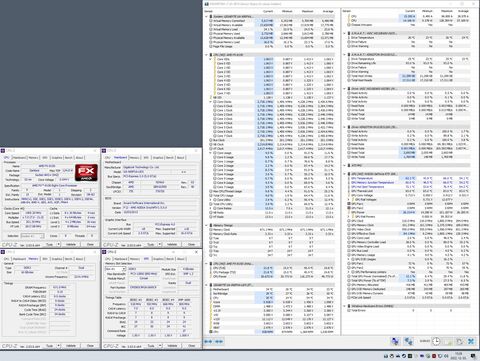The height and width of the screenshot is (361, 480).
Task: Click the expand columns arrows icon in HWiNFO
Action: [208, 341]
